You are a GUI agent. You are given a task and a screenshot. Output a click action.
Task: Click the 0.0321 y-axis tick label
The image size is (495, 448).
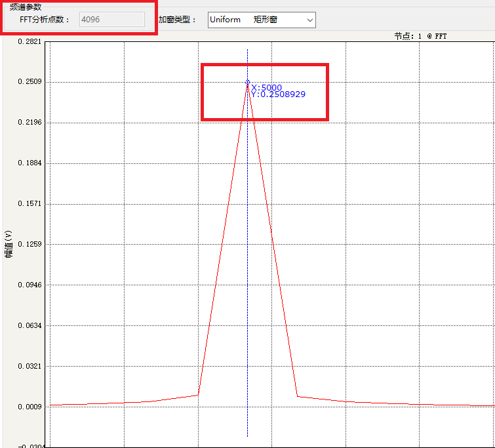coord(30,366)
